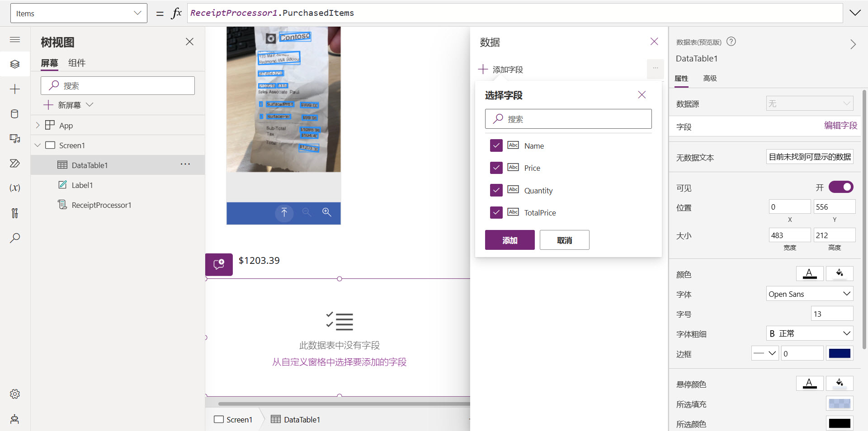Open the 新屏幕 dropdown arrow
Viewport: 868px width, 431px height.
coord(90,104)
